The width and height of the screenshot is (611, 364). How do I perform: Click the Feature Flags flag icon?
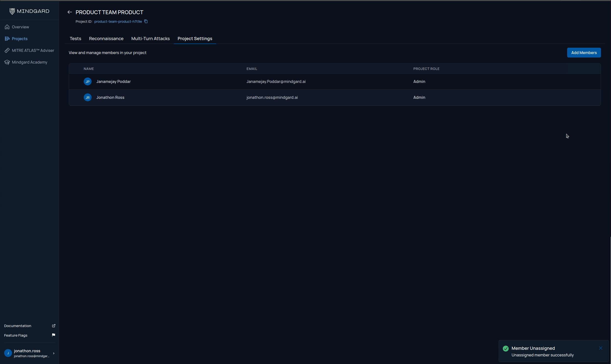[x=54, y=335]
